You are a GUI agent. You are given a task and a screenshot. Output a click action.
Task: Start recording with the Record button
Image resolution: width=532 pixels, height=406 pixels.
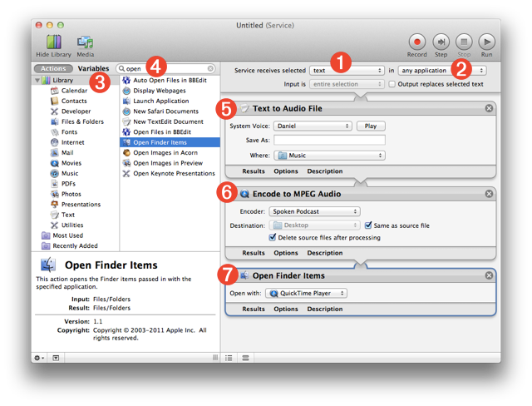tap(417, 42)
